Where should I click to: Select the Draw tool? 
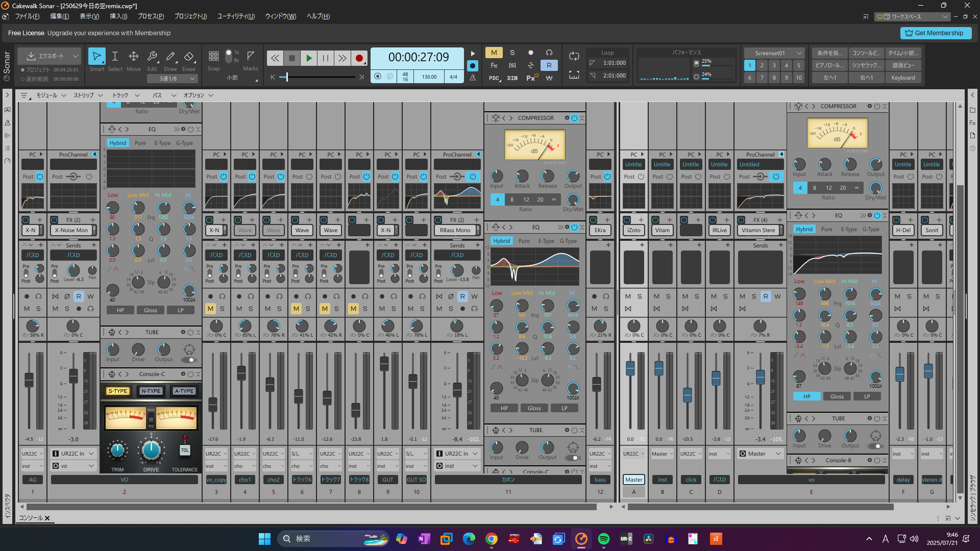click(170, 60)
